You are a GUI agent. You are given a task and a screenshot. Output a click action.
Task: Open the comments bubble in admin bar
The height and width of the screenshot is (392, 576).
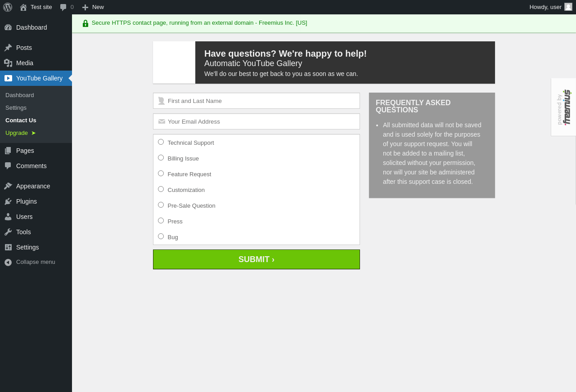click(63, 7)
